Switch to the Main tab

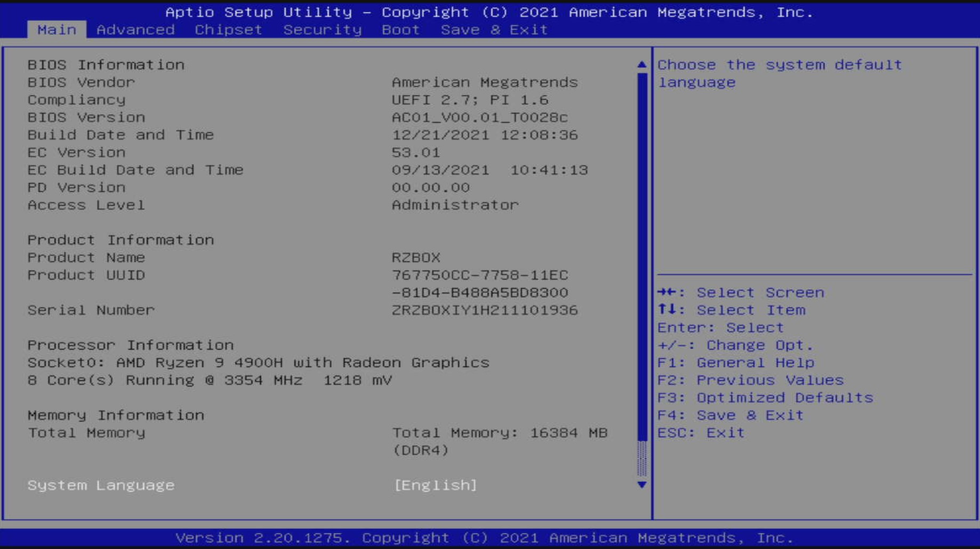[x=57, y=30]
